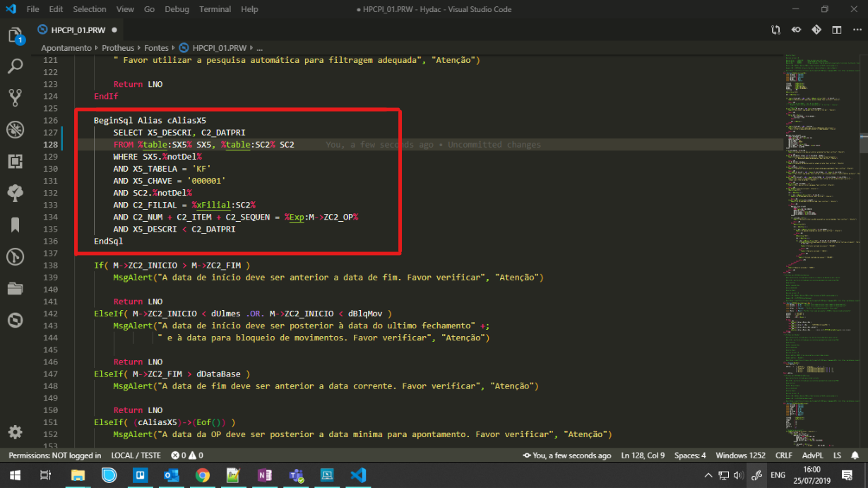Click the 'BeginSql Alias cAliasX5' code line
Viewport: 868px width, 488px height.
pyautogui.click(x=150, y=121)
